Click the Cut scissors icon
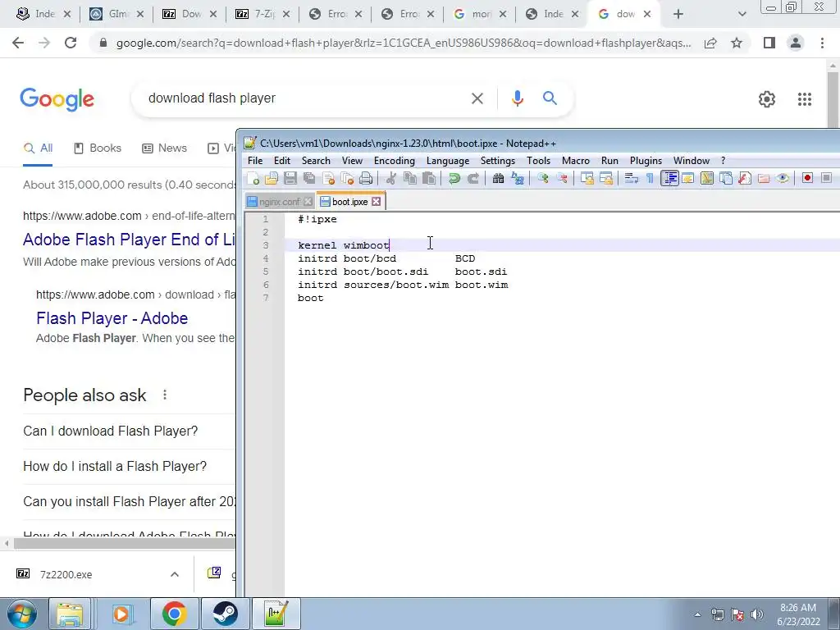840x630 pixels. [391, 178]
